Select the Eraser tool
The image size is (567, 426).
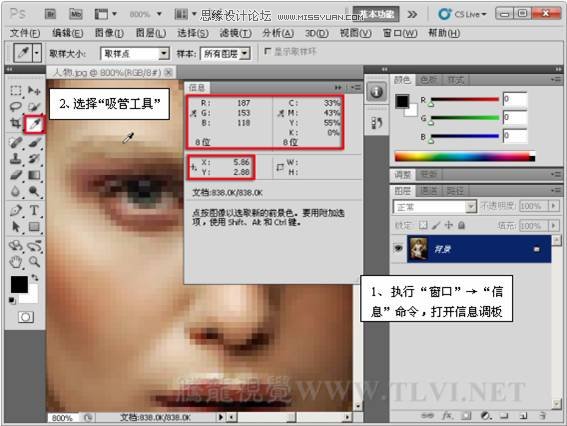16,175
